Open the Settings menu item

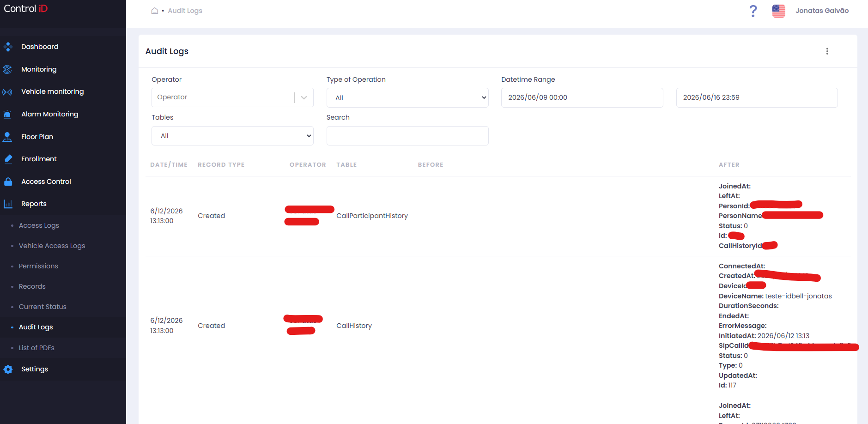35,369
